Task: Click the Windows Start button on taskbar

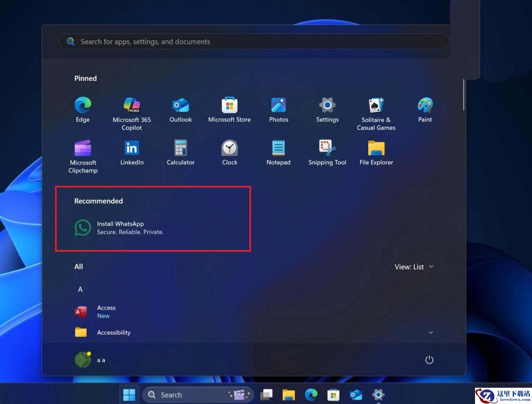Action: (129, 395)
